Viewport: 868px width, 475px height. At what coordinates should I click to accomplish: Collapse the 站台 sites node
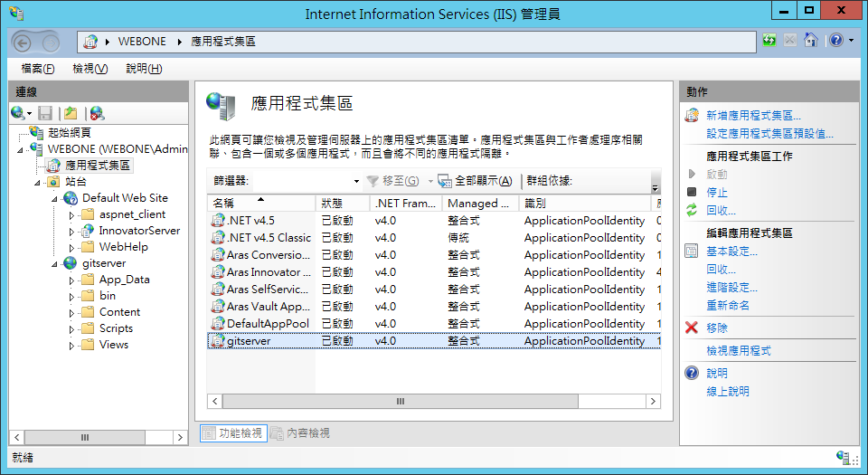pos(37,183)
